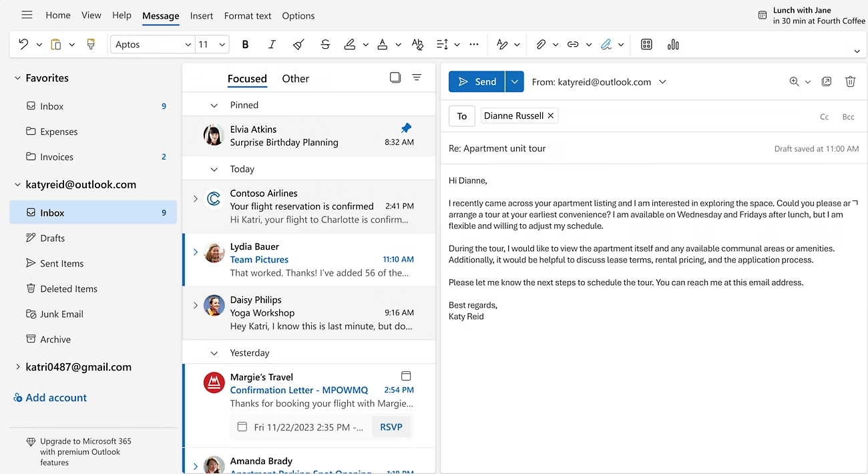Add Cc recipients field
The width and height of the screenshot is (868, 474).
click(825, 117)
